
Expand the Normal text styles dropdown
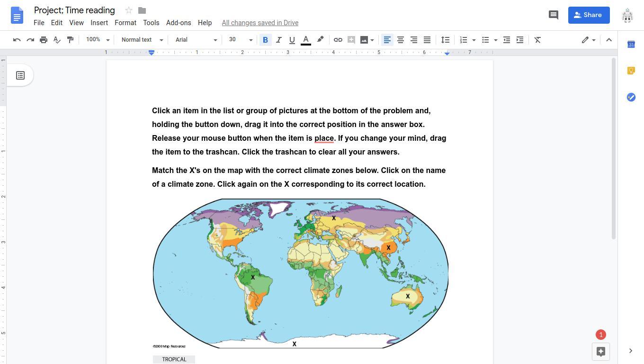[x=142, y=40]
